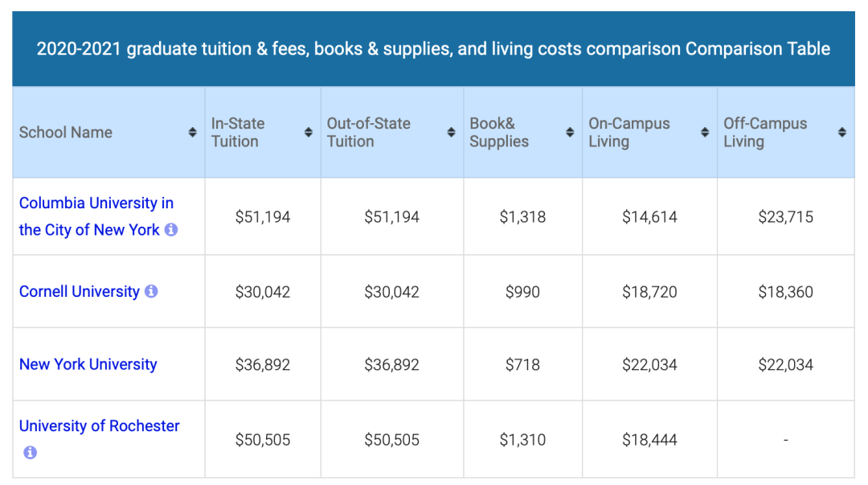The height and width of the screenshot is (485, 868).
Task: Sort table by School Name arrows
Action: click(x=192, y=132)
